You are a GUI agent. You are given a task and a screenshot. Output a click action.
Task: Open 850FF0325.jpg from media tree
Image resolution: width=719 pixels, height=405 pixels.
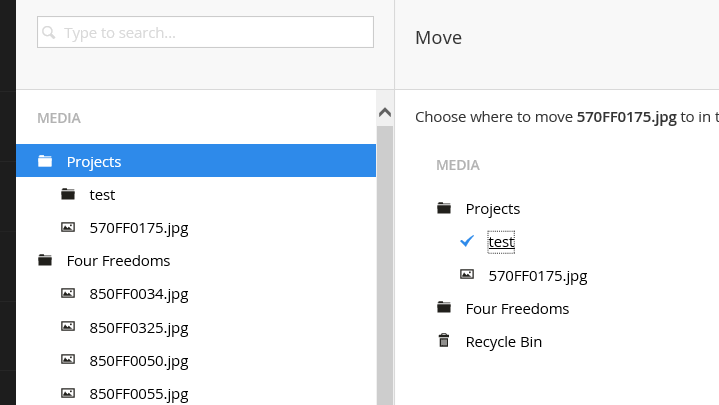139,327
